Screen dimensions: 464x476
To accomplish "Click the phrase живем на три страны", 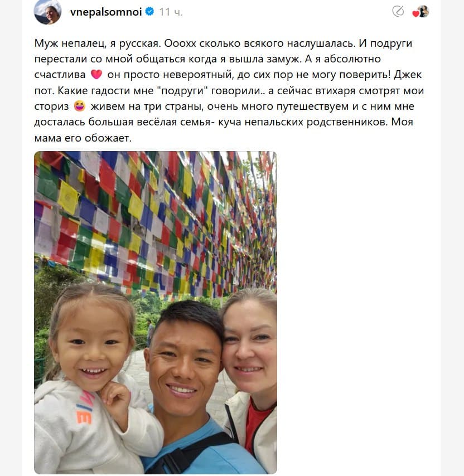I will [x=147, y=106].
